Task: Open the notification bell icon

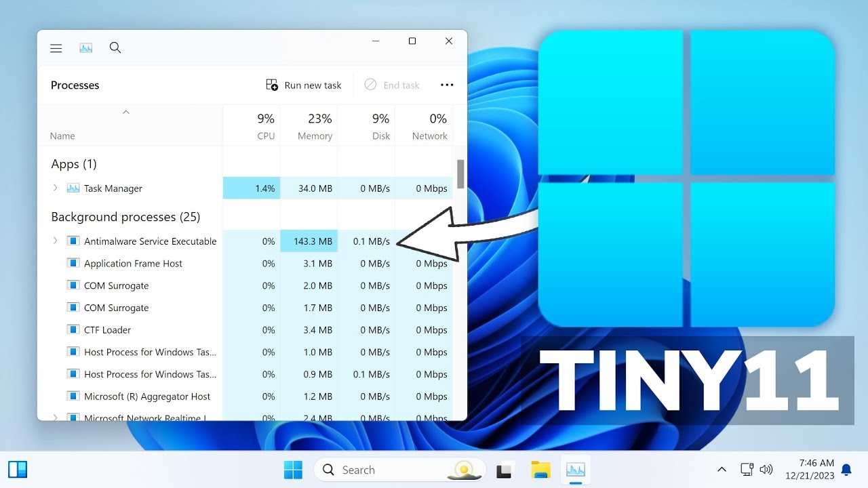Action: click(x=846, y=469)
